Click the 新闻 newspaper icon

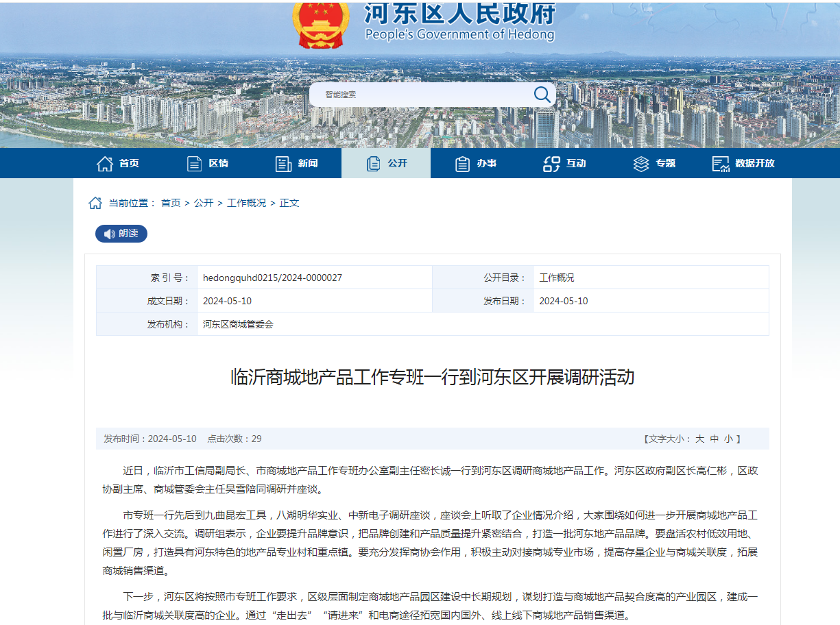pos(284,163)
